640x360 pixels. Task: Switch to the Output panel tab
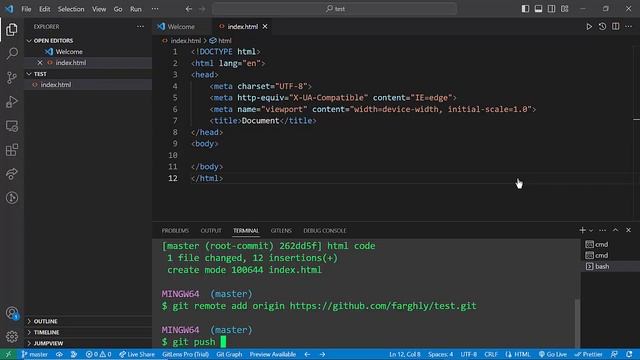tap(211, 231)
